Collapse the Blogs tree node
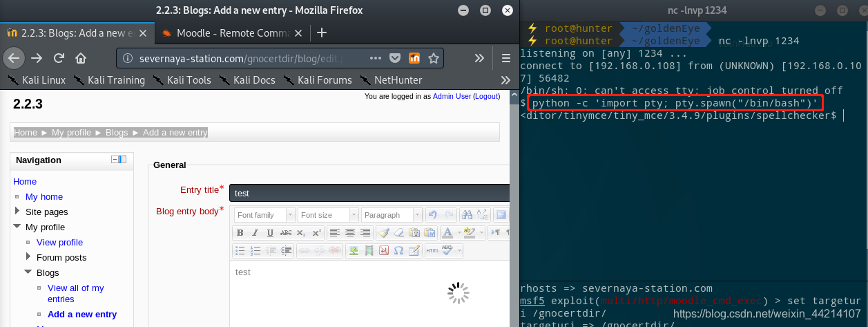Viewport: 868px width, 327px height. pyautogui.click(x=28, y=272)
